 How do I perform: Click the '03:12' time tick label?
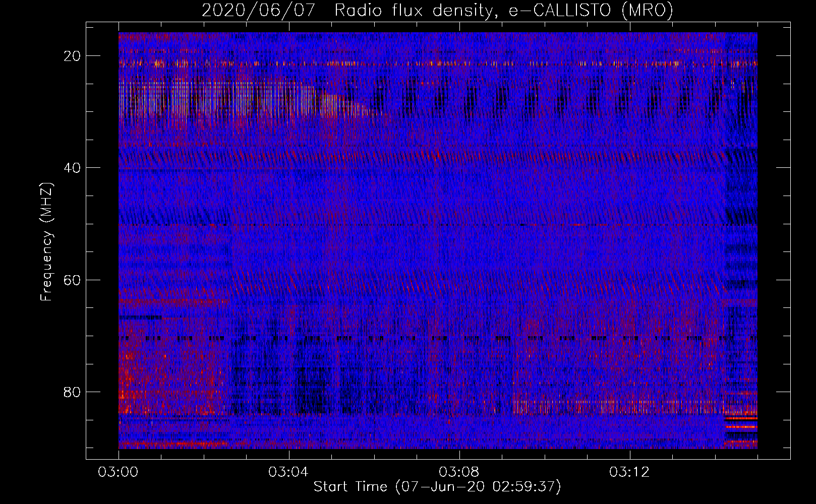pos(629,472)
